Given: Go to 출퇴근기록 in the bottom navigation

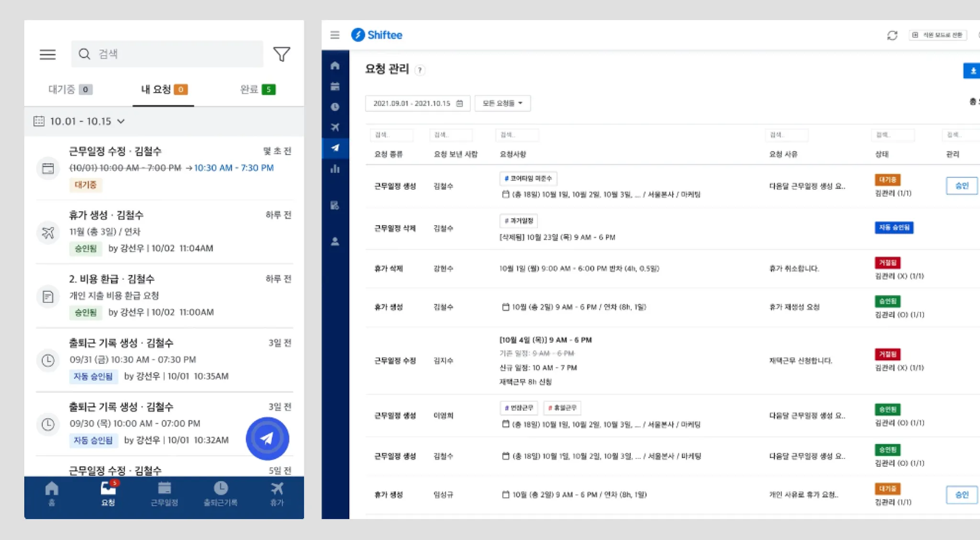Looking at the screenshot, I should [221, 495].
